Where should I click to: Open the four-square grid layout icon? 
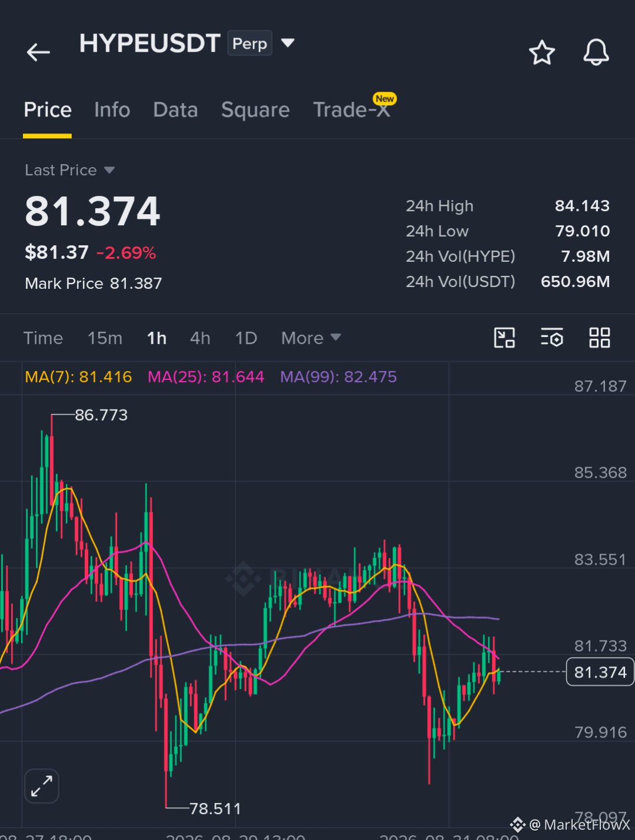(600, 338)
